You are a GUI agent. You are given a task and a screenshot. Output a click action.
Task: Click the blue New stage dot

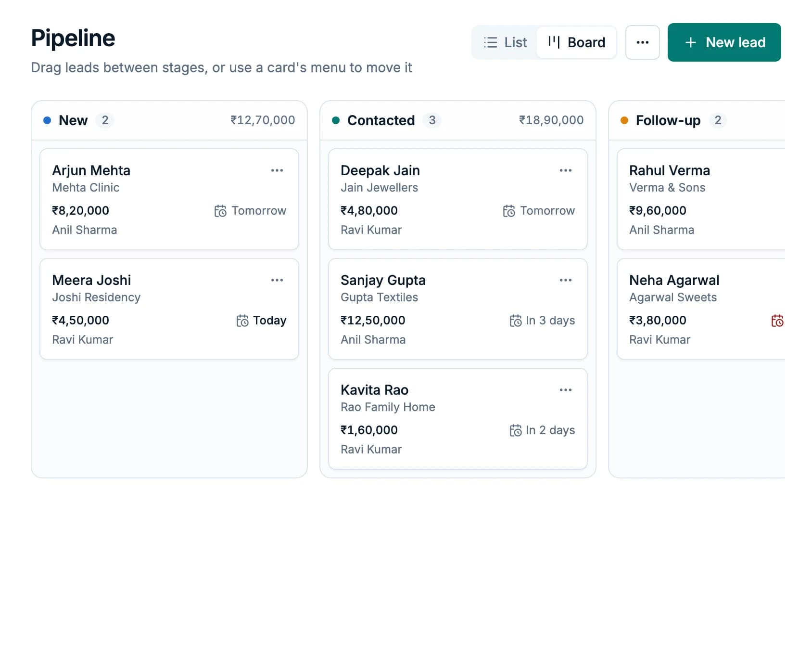pyautogui.click(x=47, y=120)
